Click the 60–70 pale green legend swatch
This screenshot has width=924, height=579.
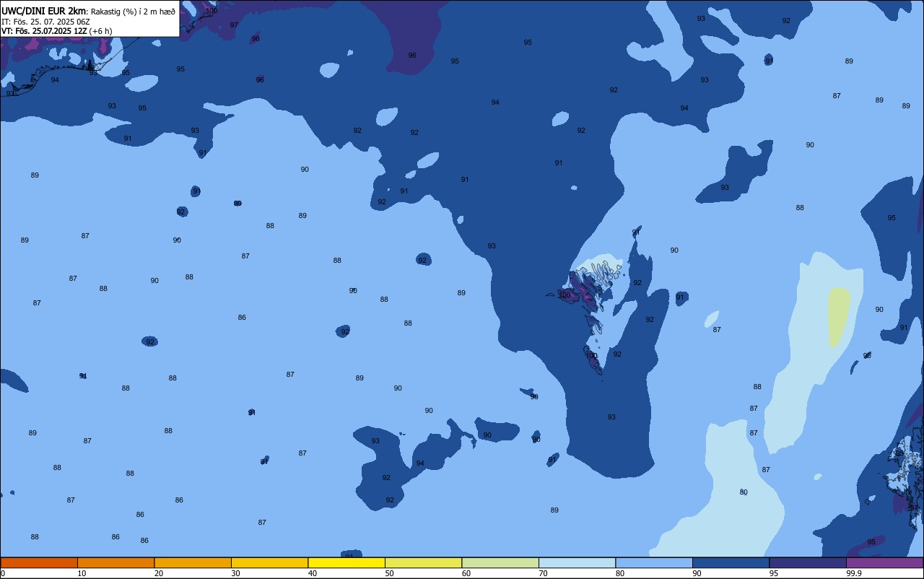[x=500, y=562]
